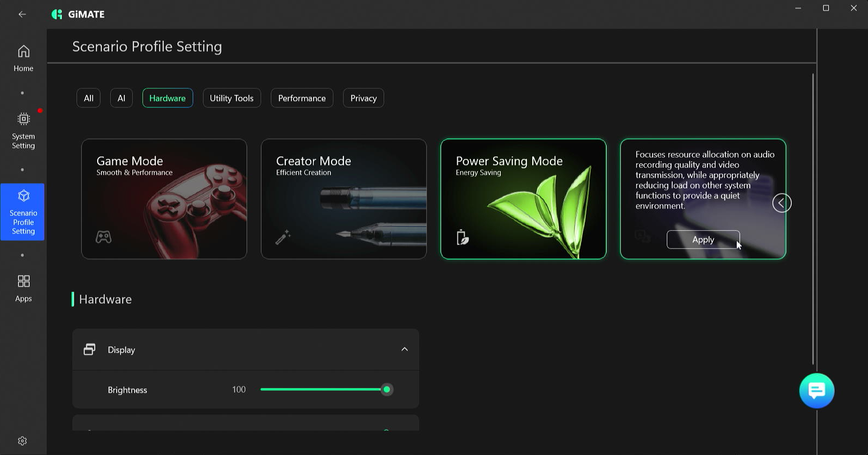The width and height of the screenshot is (868, 455).
Task: Switch to the Performance filter tab
Action: coord(302,98)
